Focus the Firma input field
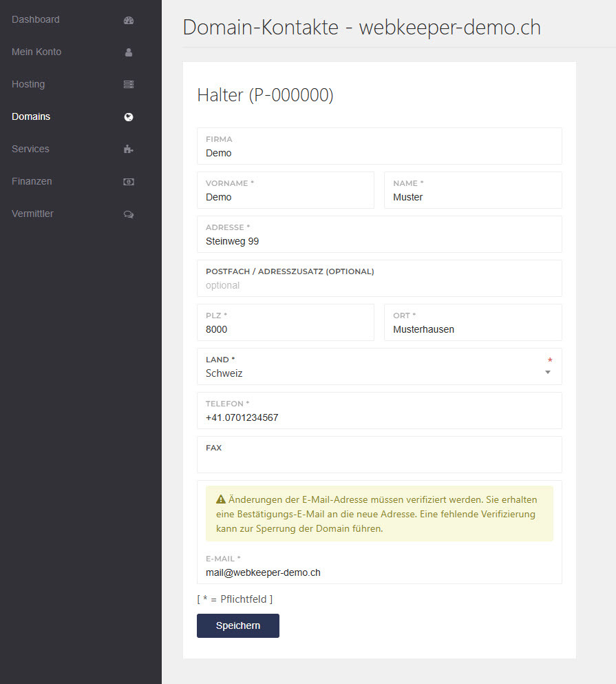Screen dimensions: 616x684 (x=379, y=153)
